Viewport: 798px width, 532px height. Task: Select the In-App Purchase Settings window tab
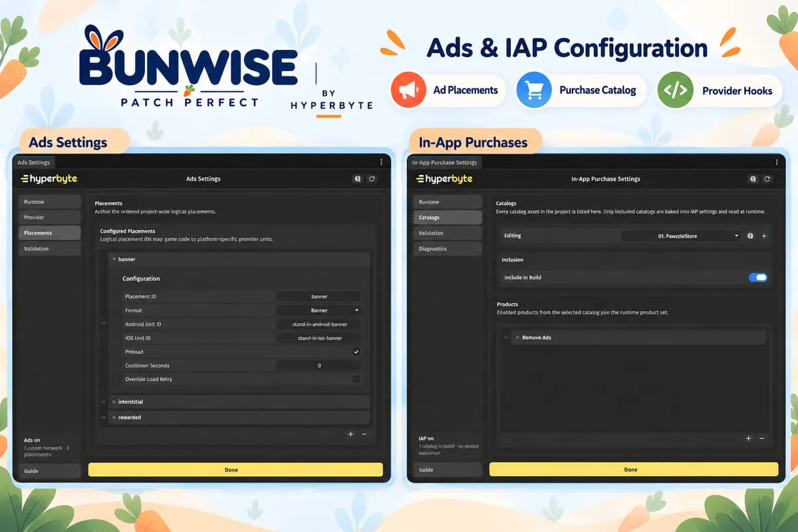(444, 162)
